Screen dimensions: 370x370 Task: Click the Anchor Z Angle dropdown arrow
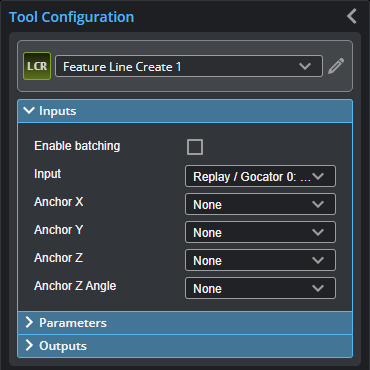(318, 288)
